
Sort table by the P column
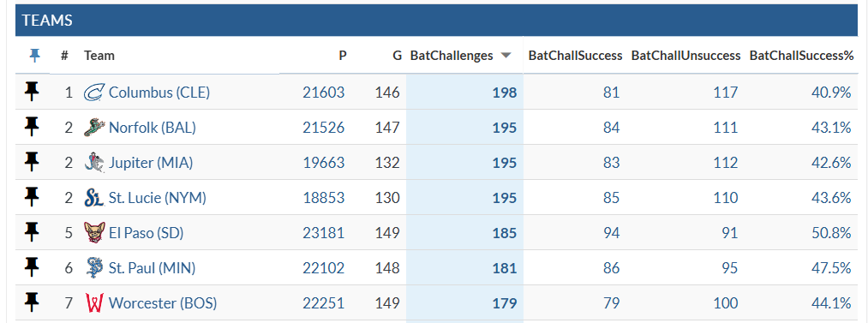[343, 56]
